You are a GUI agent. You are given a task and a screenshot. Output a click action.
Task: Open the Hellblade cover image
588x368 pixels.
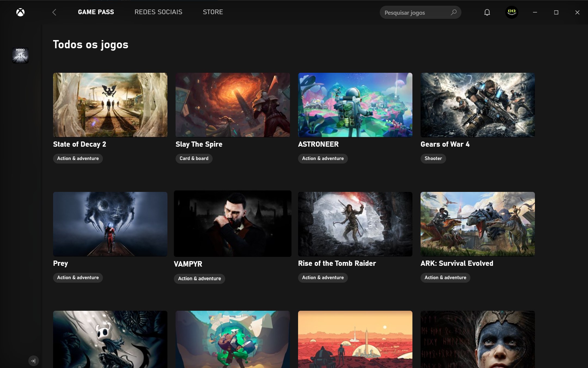pyautogui.click(x=478, y=339)
